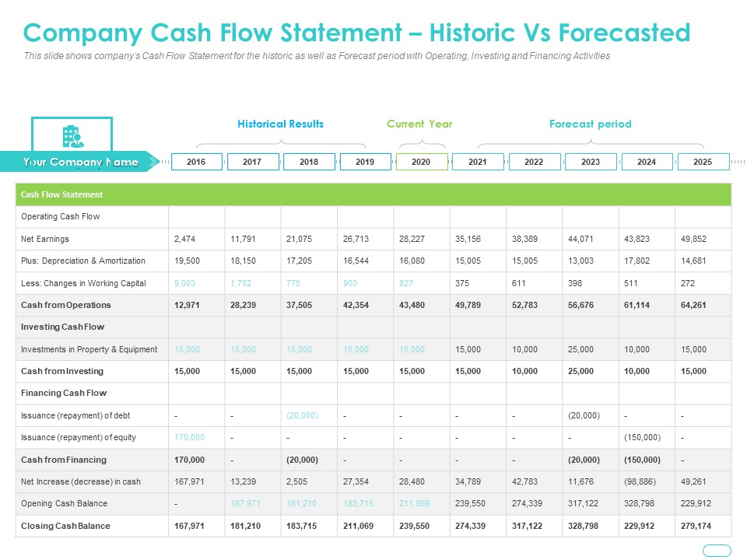Click Plus: Depreciation & Amortization label
The height and width of the screenshot is (560, 747).
[x=83, y=261]
